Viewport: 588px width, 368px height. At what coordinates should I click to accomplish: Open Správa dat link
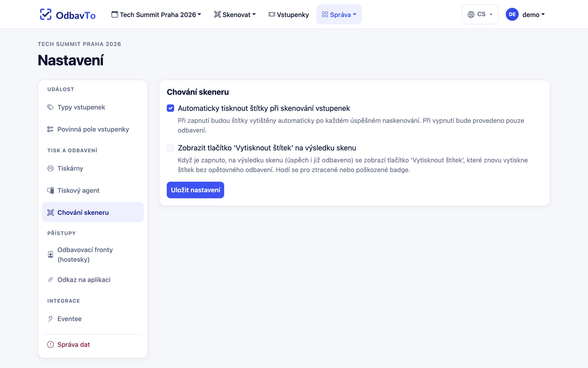pyautogui.click(x=93, y=344)
